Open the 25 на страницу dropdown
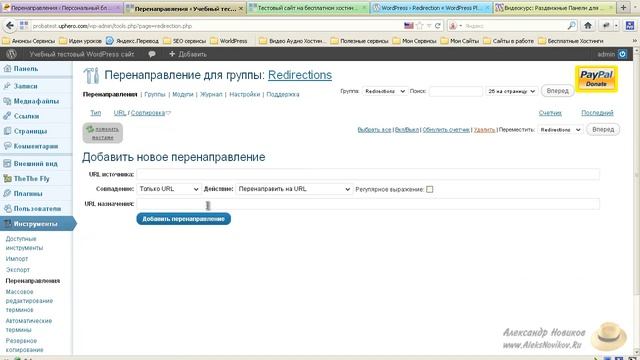 click(511, 91)
